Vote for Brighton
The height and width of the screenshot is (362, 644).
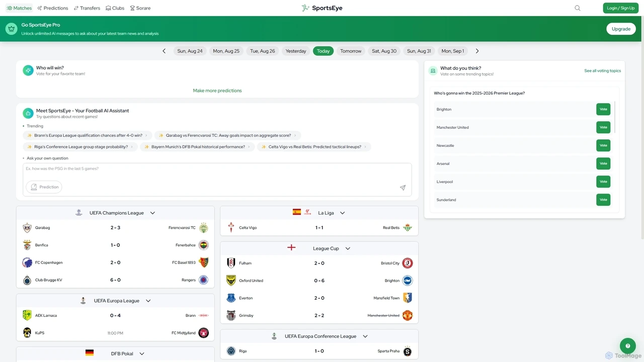603,109
